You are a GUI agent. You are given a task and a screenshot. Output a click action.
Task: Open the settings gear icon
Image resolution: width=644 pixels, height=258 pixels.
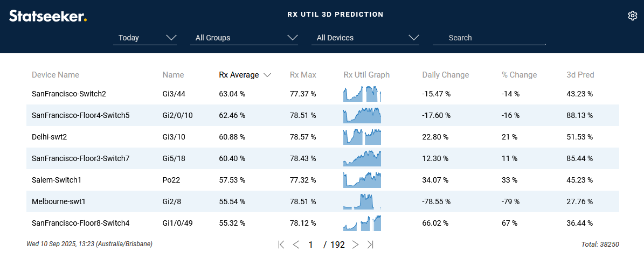click(633, 16)
